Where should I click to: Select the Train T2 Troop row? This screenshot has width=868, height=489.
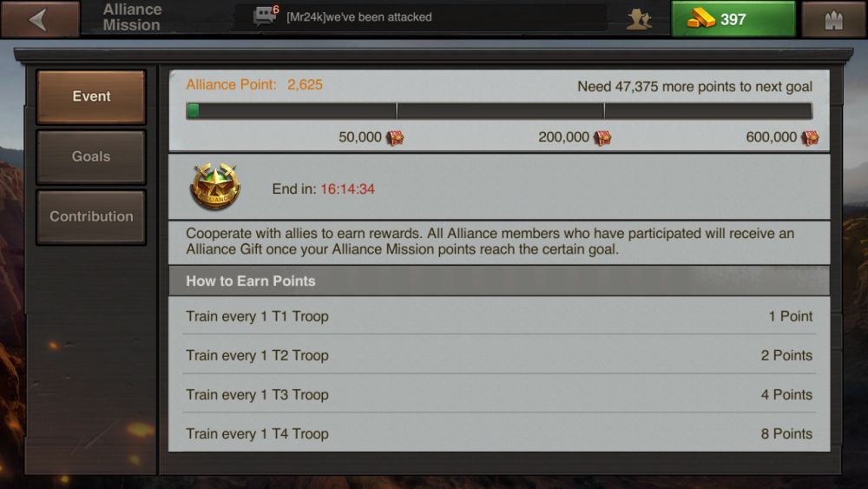tap(499, 355)
